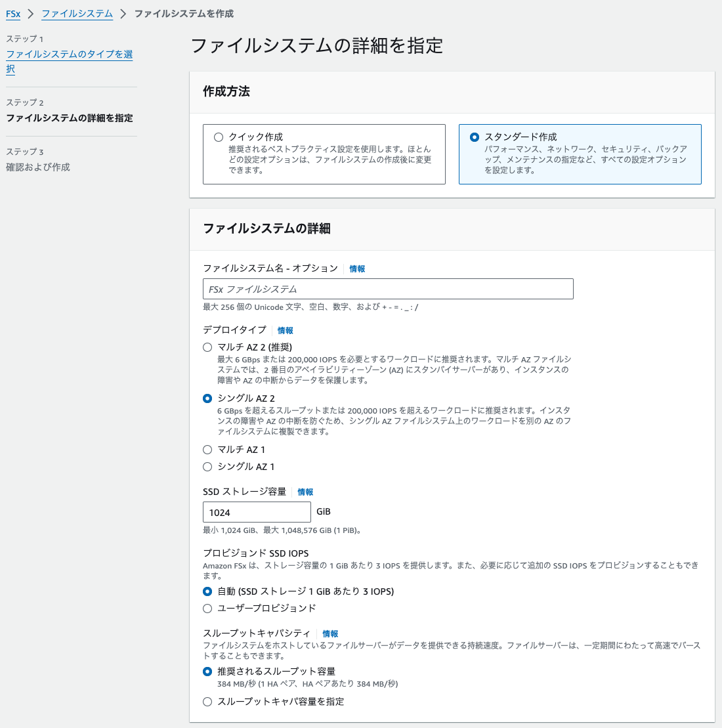The width and height of the screenshot is (722, 728).
Task: Select スループットキャパ容量を指定 option
Action: [207, 702]
